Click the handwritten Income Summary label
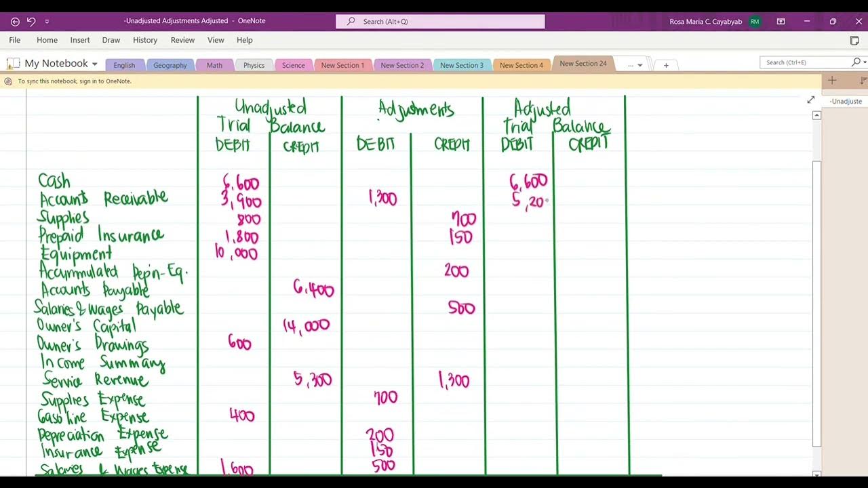Image resolution: width=868 pixels, height=488 pixels. 102,363
